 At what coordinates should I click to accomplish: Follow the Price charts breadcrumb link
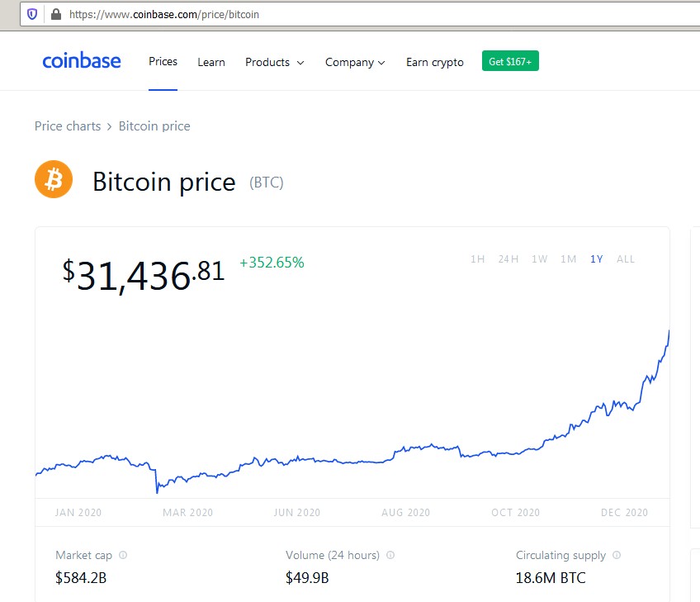pos(68,126)
